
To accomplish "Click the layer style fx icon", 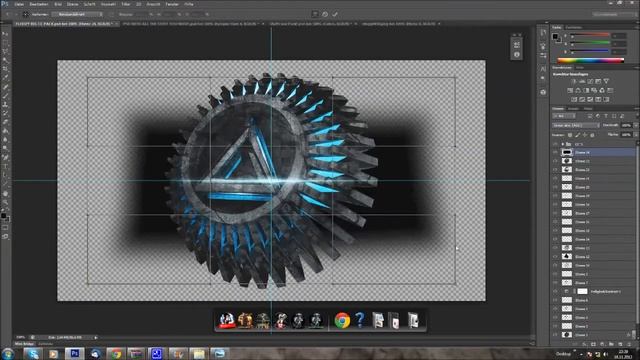I will point(584,344).
